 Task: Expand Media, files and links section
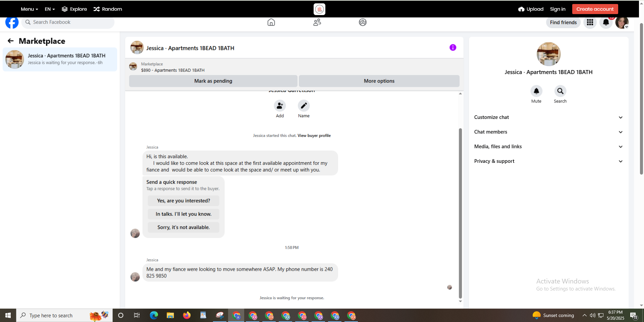coord(548,146)
